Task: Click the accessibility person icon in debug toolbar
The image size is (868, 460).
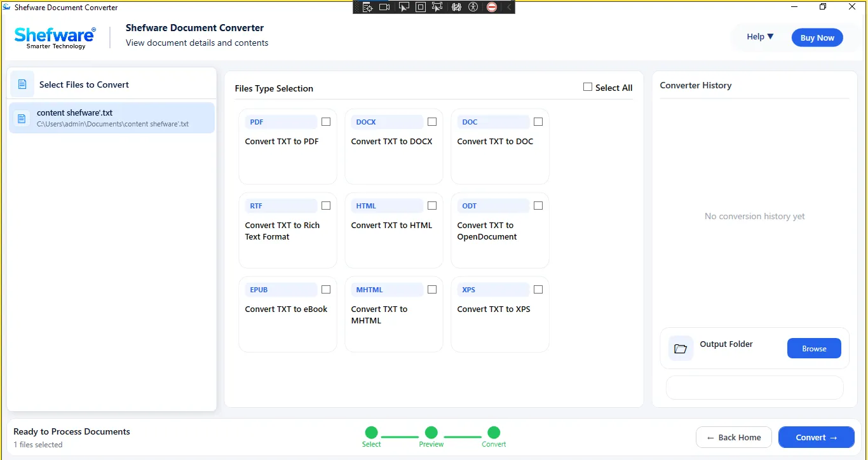Action: [x=473, y=7]
